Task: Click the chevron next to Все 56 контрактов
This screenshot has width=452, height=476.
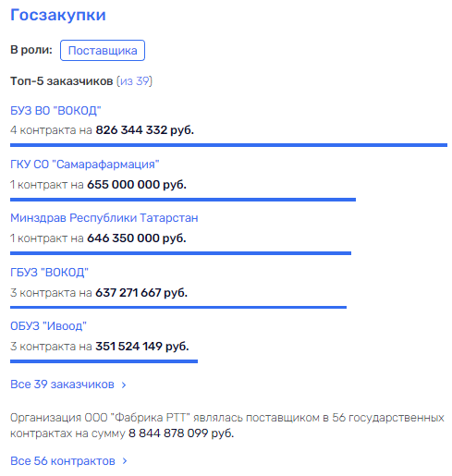Action: (x=125, y=461)
